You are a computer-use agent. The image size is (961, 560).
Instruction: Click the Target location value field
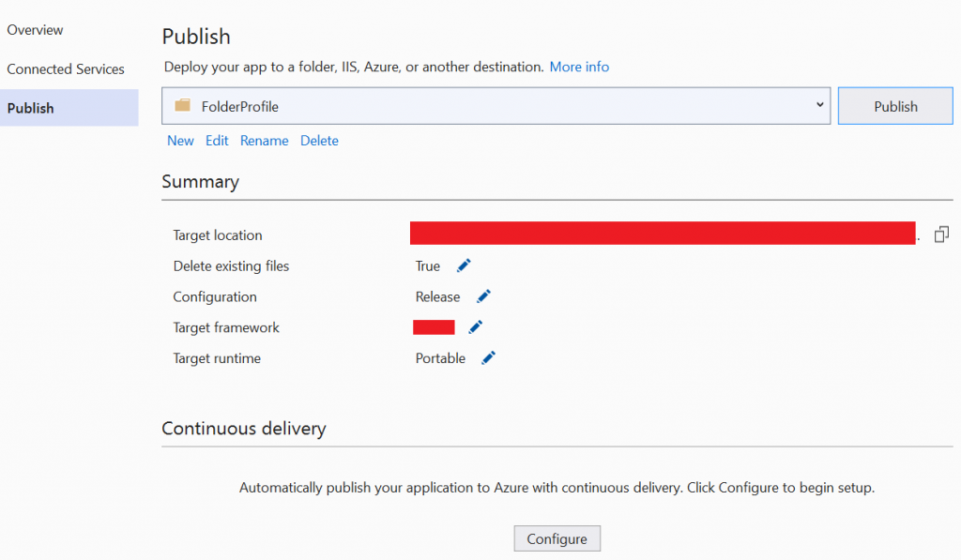[x=663, y=233]
